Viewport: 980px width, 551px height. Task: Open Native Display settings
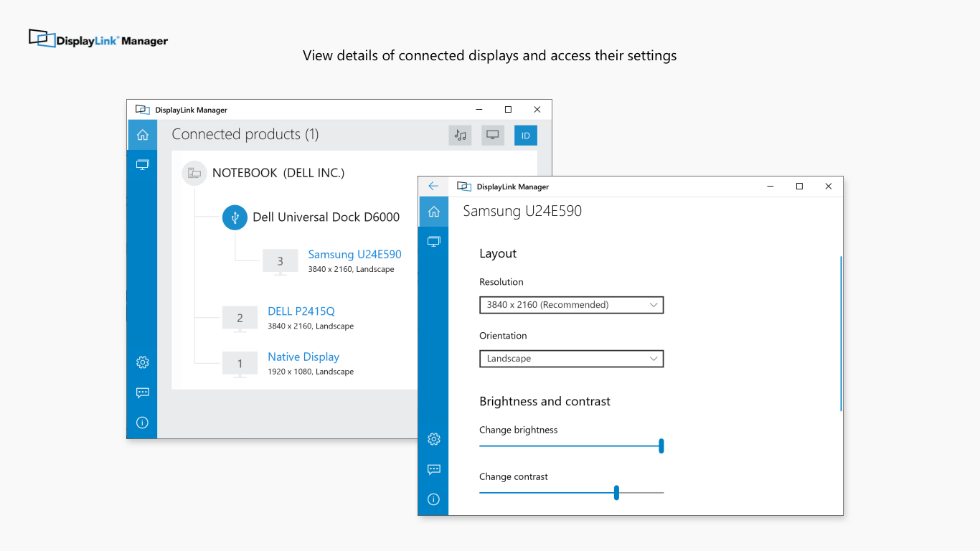(303, 357)
